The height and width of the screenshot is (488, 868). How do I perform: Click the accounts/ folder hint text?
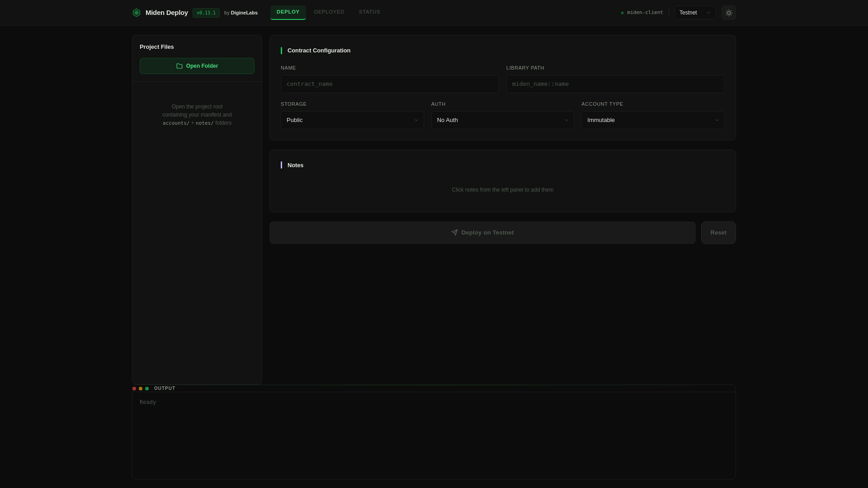pos(176,123)
